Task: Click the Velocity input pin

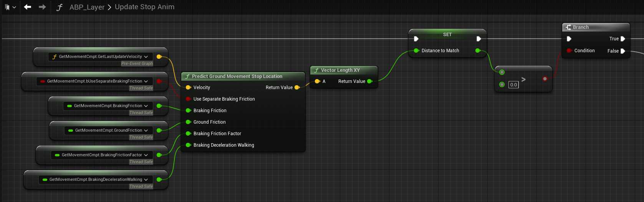Action: click(188, 88)
